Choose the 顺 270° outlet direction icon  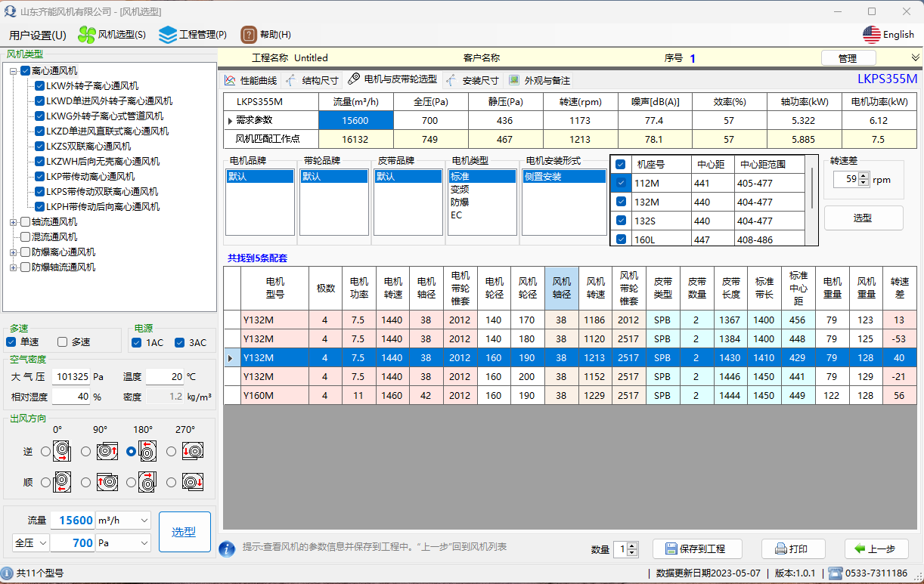tap(193, 482)
